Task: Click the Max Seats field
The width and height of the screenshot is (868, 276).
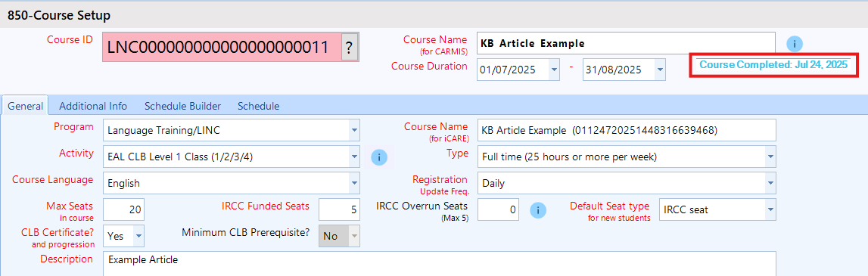Action: click(124, 209)
